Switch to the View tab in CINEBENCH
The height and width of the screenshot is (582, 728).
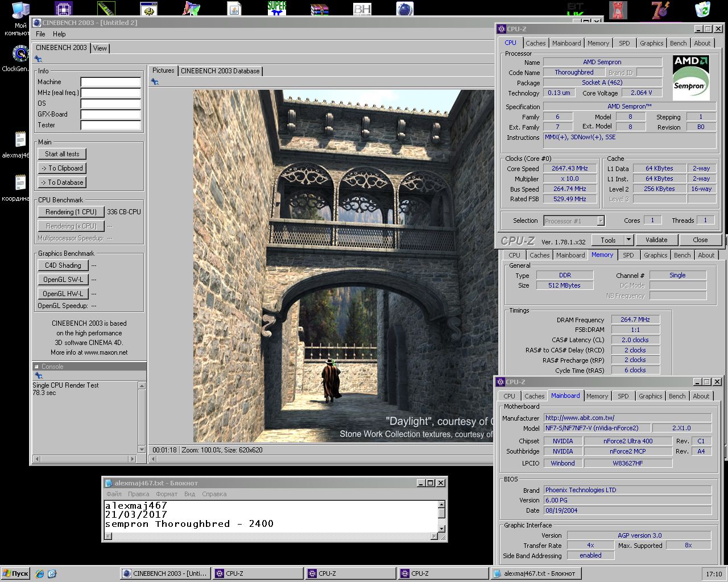[x=100, y=48]
